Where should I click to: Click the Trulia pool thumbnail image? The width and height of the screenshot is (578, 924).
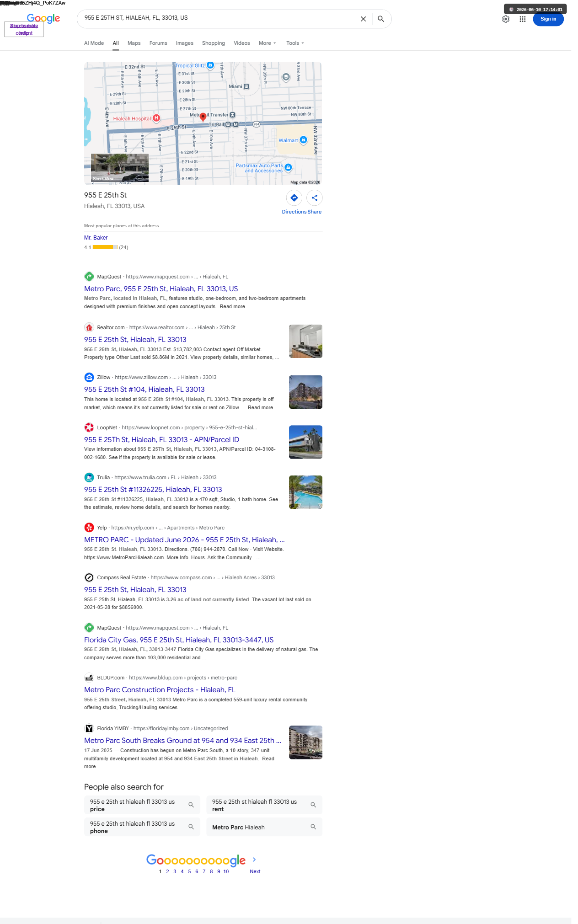[x=305, y=492]
